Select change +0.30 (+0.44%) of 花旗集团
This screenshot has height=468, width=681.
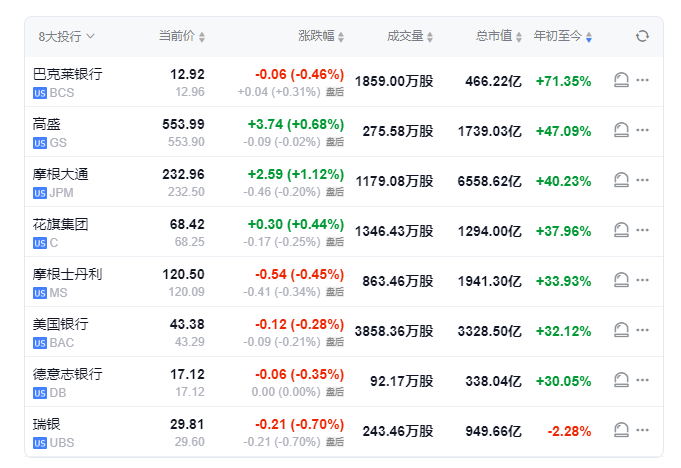coord(296,224)
